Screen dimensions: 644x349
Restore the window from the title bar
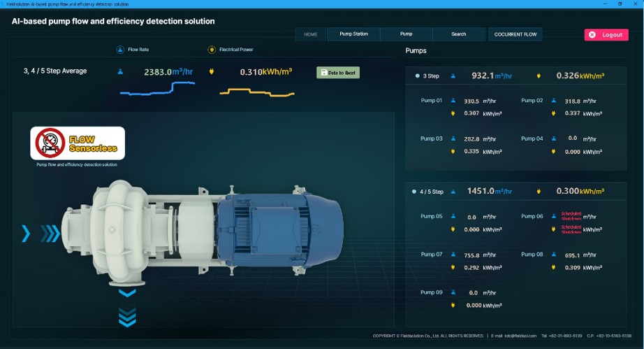[x=620, y=3]
